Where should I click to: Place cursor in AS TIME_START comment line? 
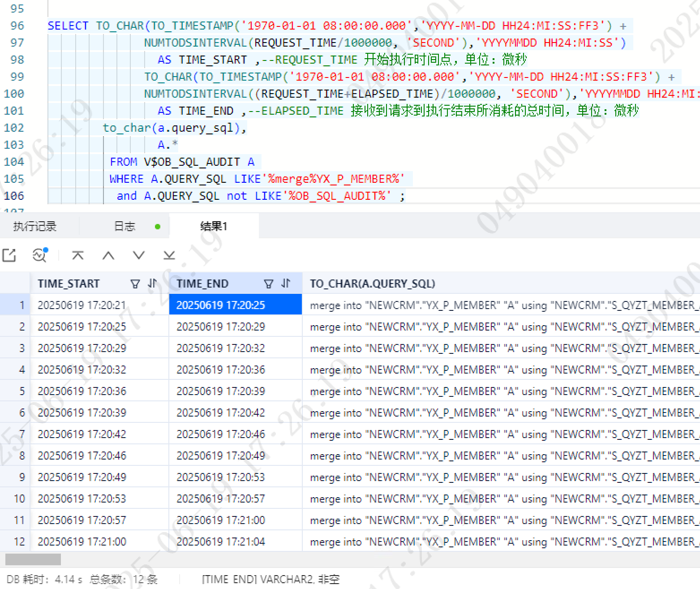pyautogui.click(x=342, y=60)
